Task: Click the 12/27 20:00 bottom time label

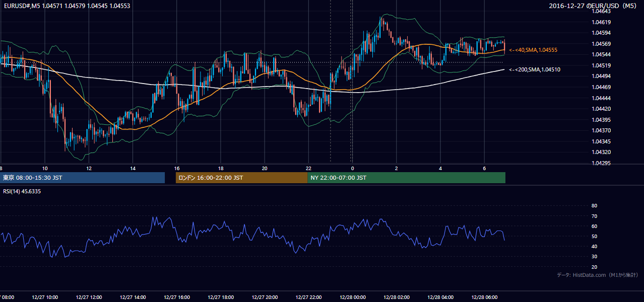Action: tap(265, 297)
